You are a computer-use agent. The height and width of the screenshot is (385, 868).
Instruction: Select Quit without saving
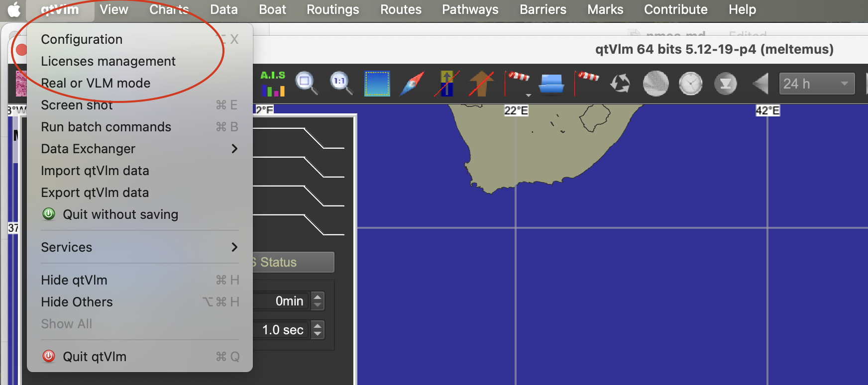[x=140, y=214]
